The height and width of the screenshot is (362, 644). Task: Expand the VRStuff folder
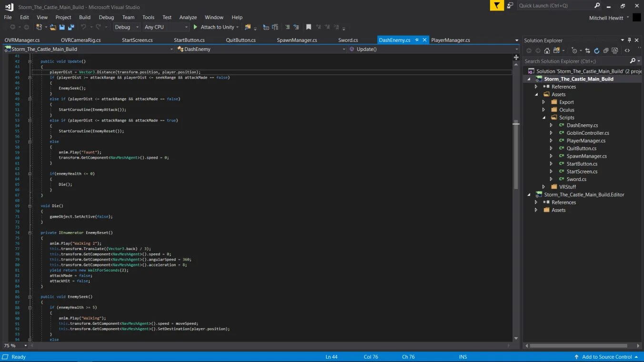[544, 187]
